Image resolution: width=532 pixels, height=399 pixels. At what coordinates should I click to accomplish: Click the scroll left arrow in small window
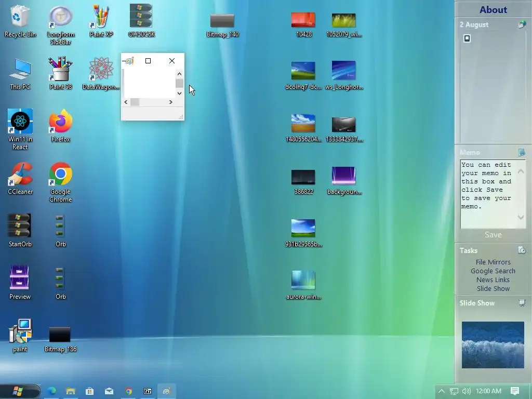tap(126, 102)
